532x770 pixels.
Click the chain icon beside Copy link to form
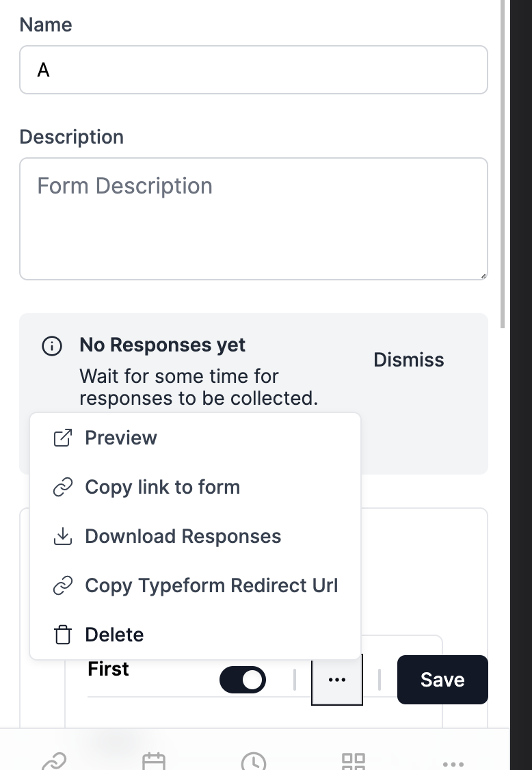pos(62,487)
